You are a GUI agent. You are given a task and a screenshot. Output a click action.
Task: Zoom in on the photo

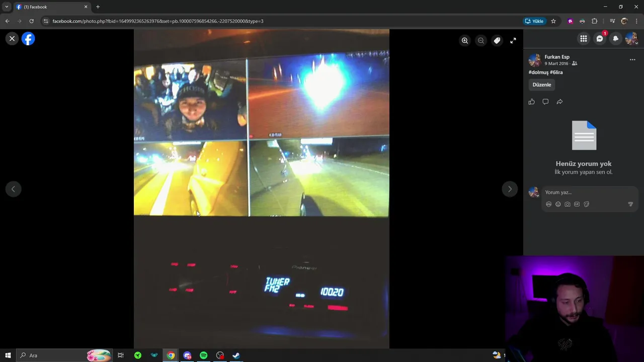tap(465, 41)
